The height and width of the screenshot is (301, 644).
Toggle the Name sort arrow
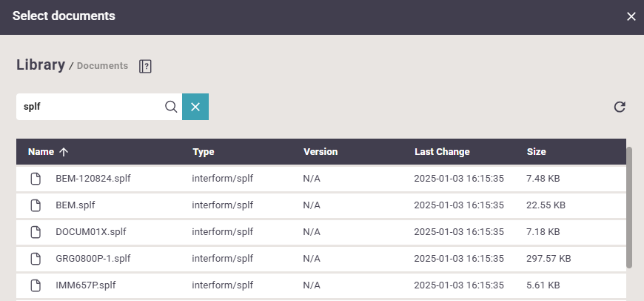(64, 152)
